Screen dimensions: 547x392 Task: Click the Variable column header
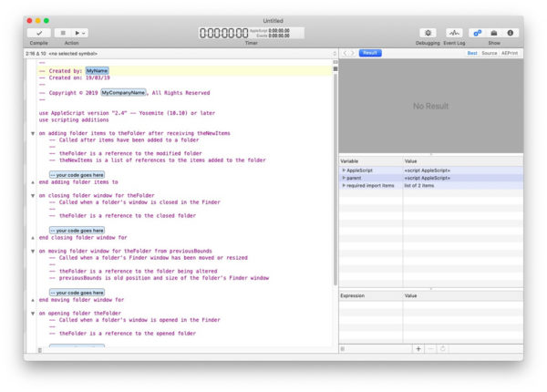(371, 161)
